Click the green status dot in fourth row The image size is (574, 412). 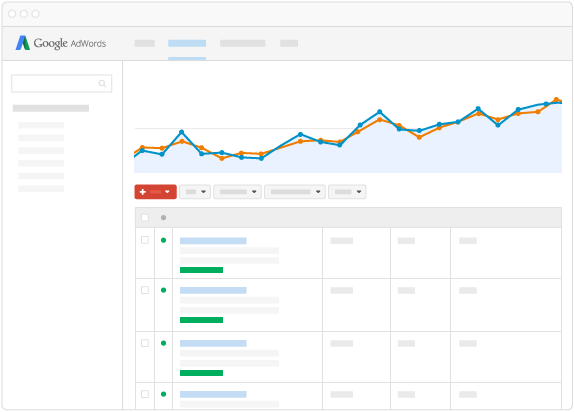pos(164,394)
